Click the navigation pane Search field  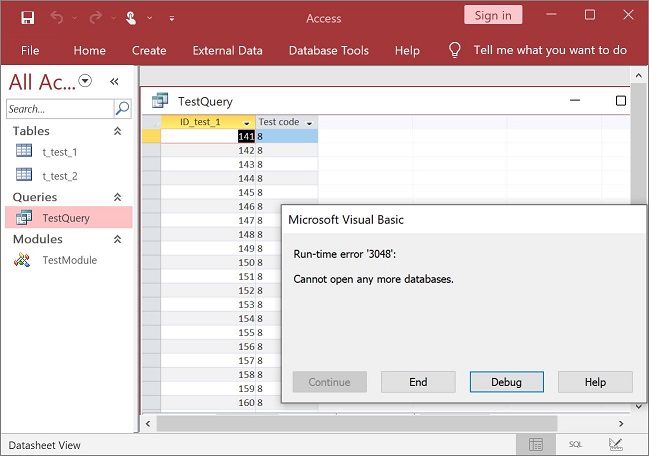click(60, 109)
